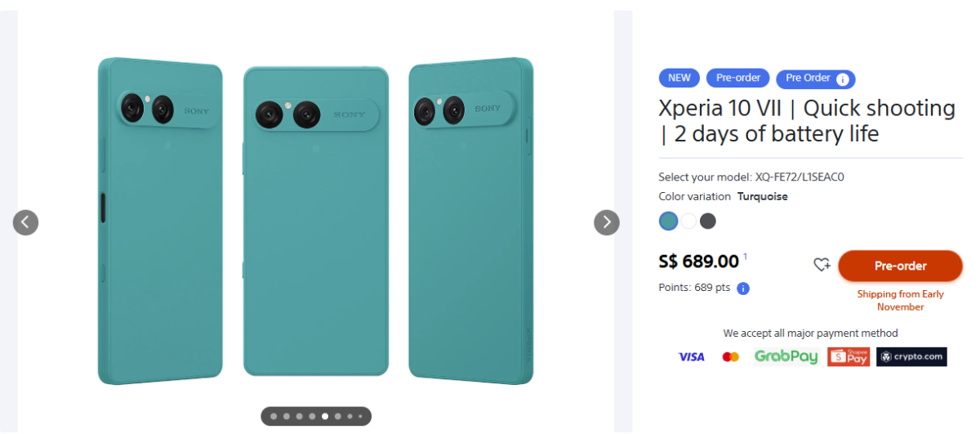The height and width of the screenshot is (434, 980).
Task: Advance to the next product image
Action: tap(606, 222)
